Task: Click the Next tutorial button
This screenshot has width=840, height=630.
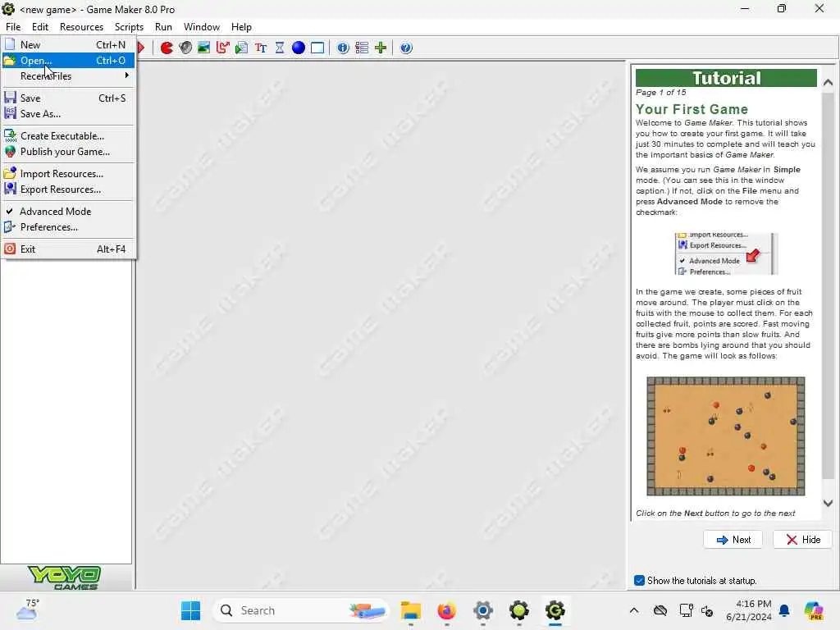Action: (x=733, y=540)
